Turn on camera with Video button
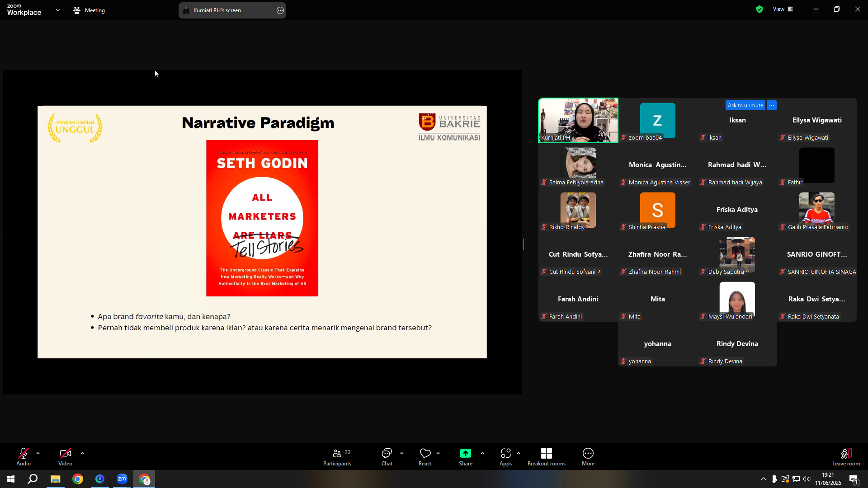Image resolution: width=868 pixels, height=488 pixels. 65,456
